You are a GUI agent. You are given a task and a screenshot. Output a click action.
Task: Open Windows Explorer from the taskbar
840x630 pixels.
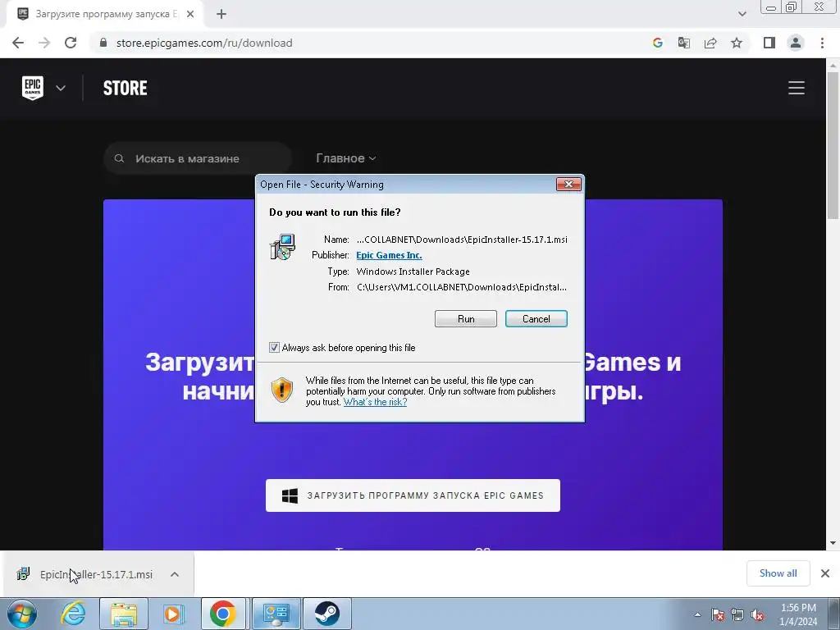(x=124, y=614)
